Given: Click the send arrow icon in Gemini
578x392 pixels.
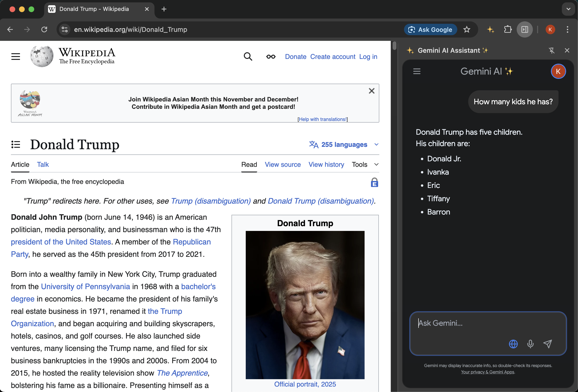Looking at the screenshot, I should tap(547, 344).
